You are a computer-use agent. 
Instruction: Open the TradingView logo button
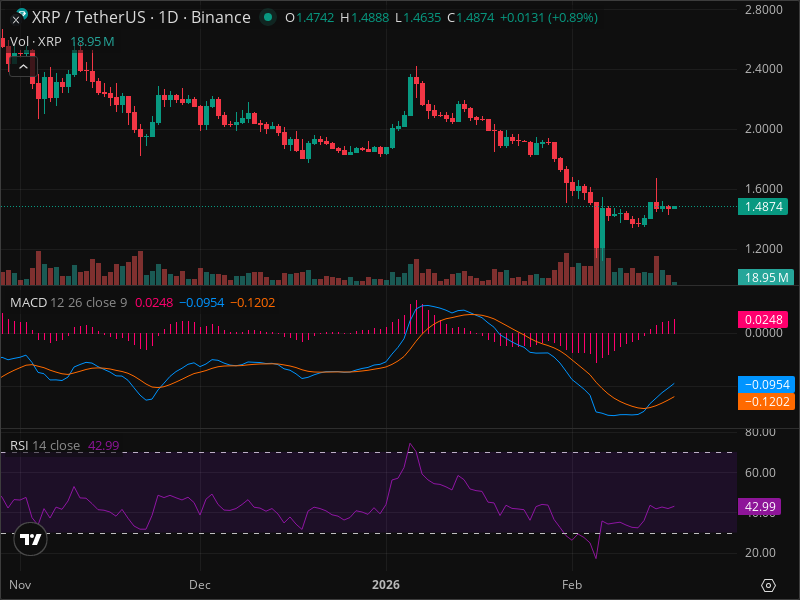[x=31, y=539]
